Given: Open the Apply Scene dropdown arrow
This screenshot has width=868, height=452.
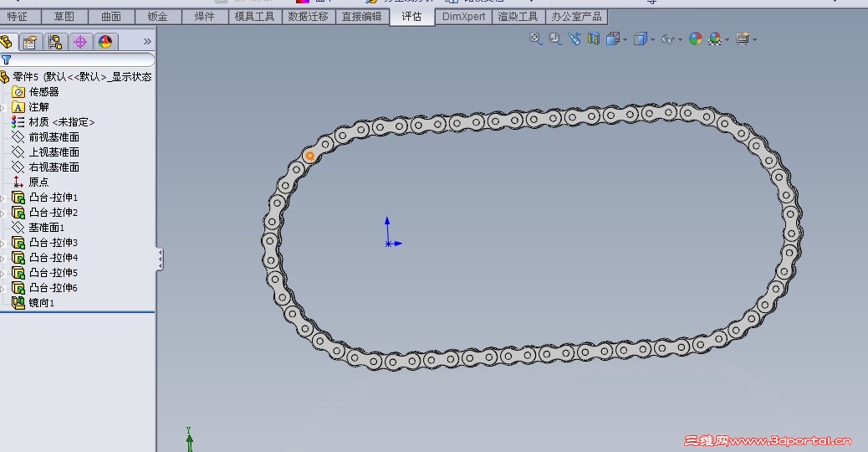Looking at the screenshot, I should pyautogui.click(x=727, y=39).
